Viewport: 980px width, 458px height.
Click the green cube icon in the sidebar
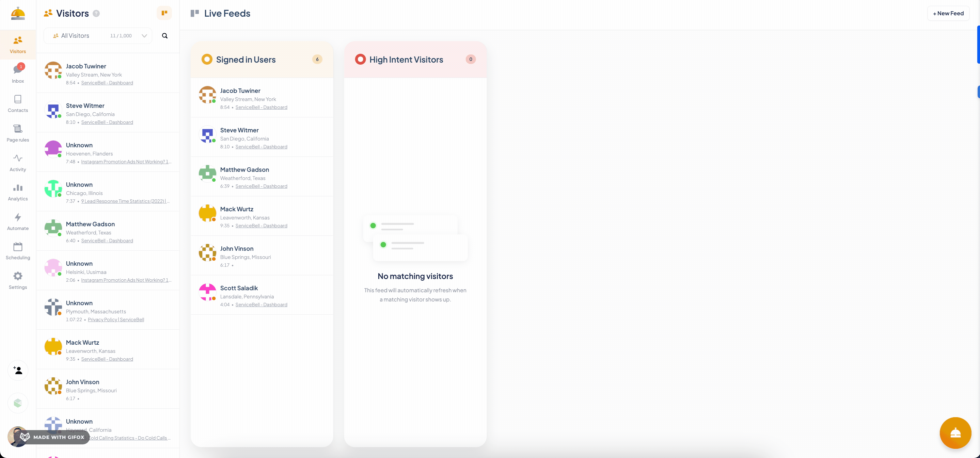pyautogui.click(x=18, y=403)
